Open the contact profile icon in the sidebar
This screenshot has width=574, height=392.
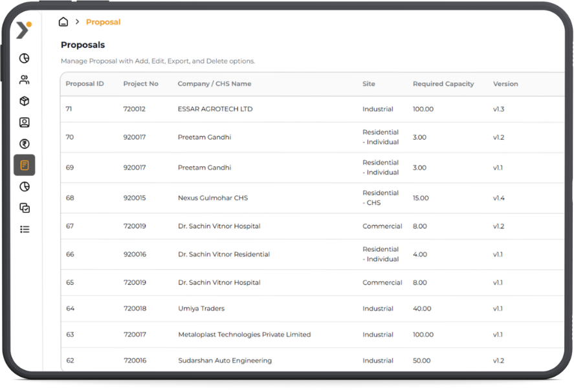pyautogui.click(x=25, y=122)
